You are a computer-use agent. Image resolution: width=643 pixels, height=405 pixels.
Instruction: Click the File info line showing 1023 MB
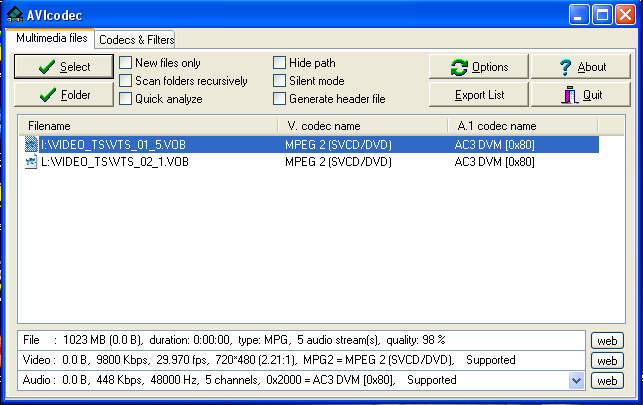(x=301, y=340)
